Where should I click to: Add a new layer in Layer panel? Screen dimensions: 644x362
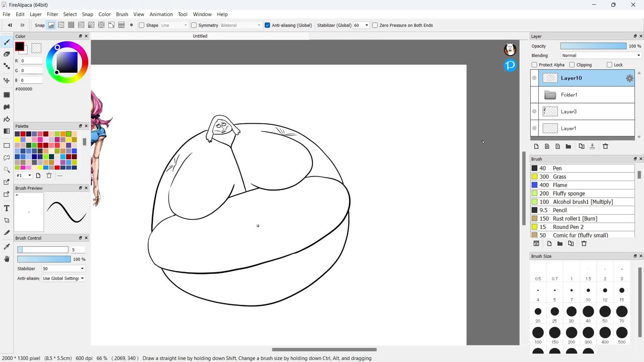point(536,146)
